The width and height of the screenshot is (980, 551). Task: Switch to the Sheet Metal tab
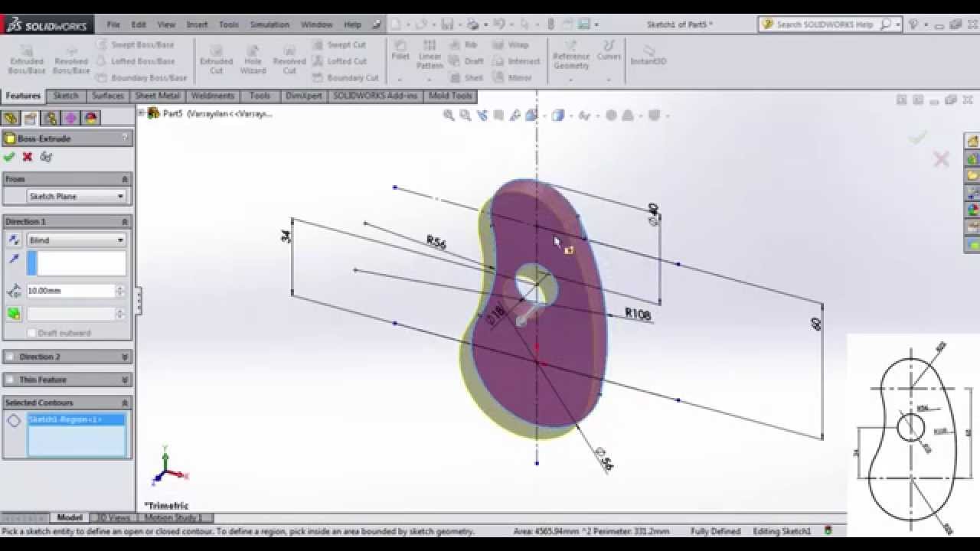158,96
